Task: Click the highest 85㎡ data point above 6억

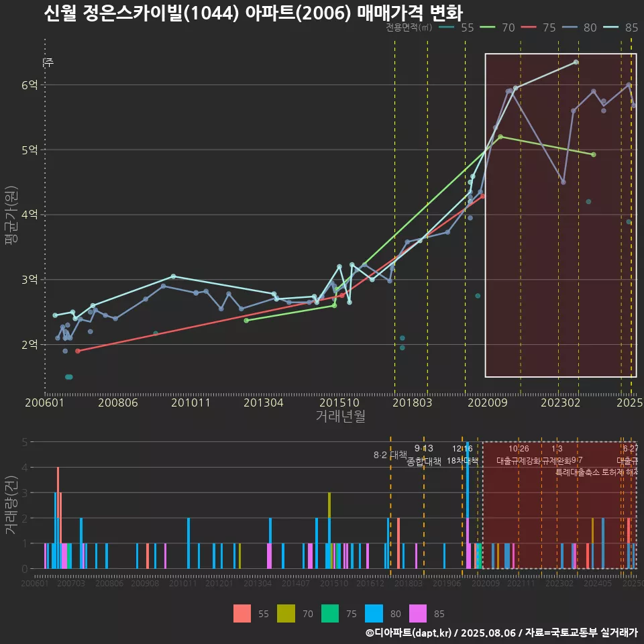Action: pyautogui.click(x=576, y=62)
